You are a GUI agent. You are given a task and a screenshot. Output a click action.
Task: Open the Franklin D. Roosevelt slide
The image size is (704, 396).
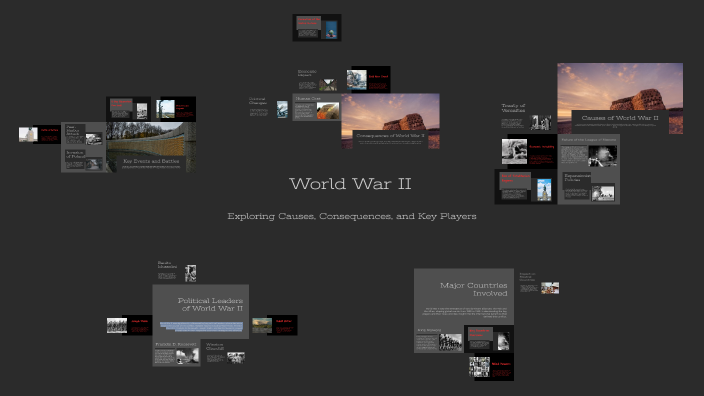point(176,353)
